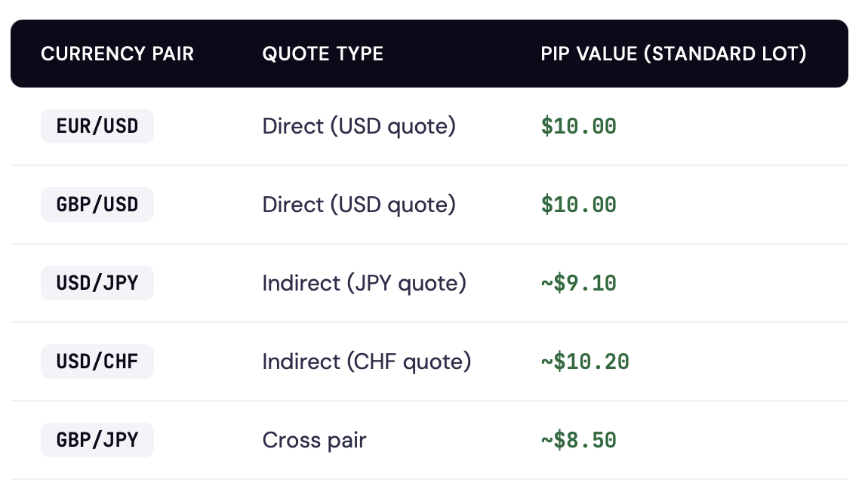Click the CURRENCY PAIR column header
This screenshot has width=868, height=486.
117,54
